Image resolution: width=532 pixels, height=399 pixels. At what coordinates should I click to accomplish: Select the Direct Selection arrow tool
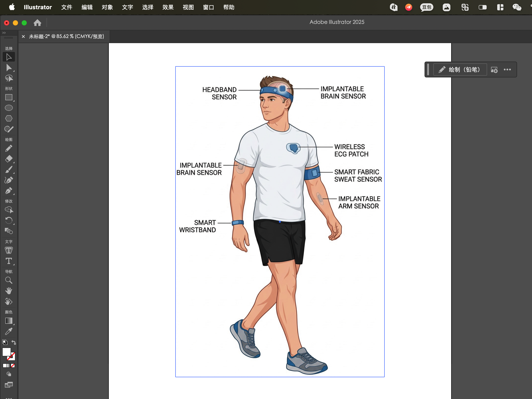(x=9, y=68)
